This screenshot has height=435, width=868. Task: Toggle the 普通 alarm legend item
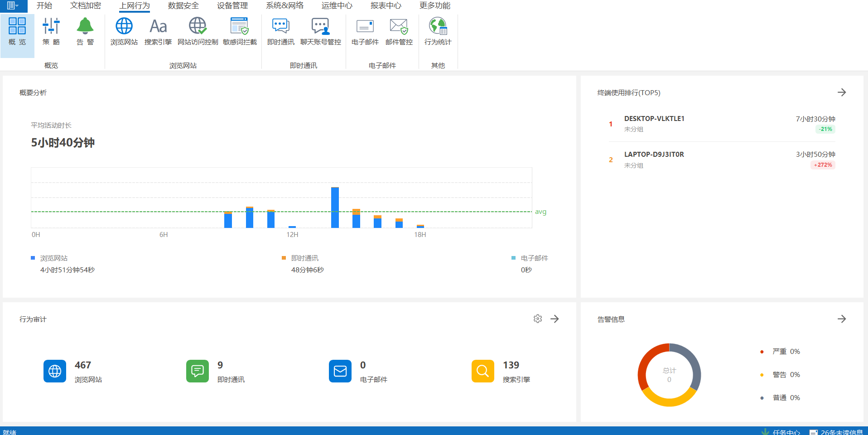point(780,397)
